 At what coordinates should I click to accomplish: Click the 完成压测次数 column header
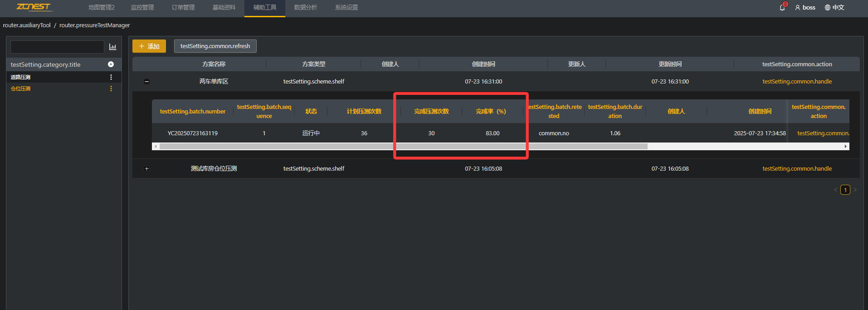[x=432, y=112]
